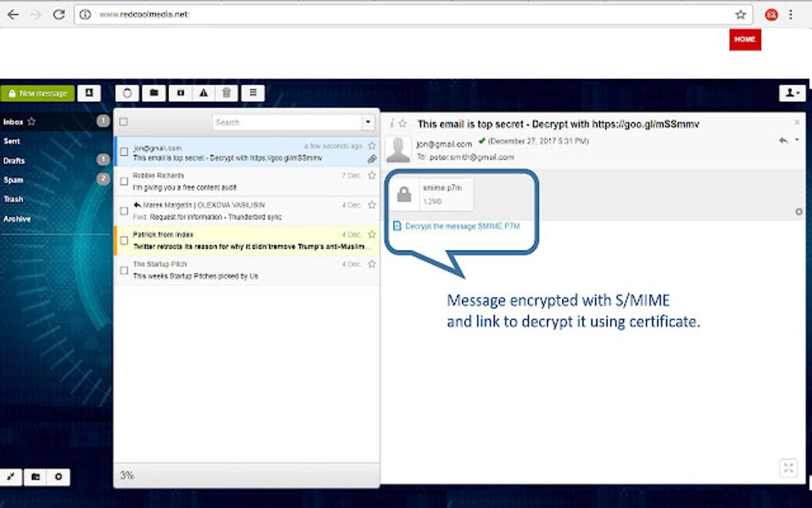Open the move to folder icon
Screen dimensions: 812x508
coord(153,93)
